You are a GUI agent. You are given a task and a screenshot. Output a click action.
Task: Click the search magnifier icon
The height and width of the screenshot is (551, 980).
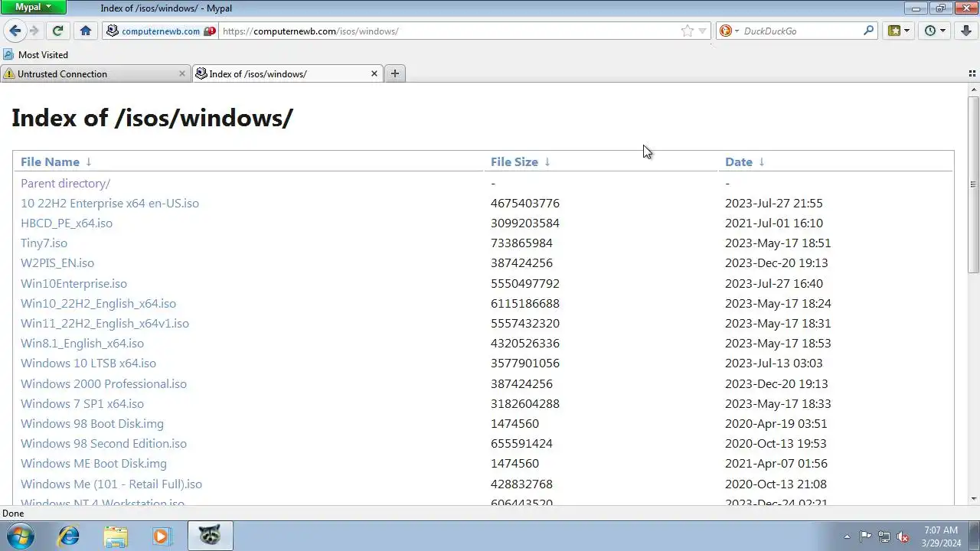coord(868,31)
